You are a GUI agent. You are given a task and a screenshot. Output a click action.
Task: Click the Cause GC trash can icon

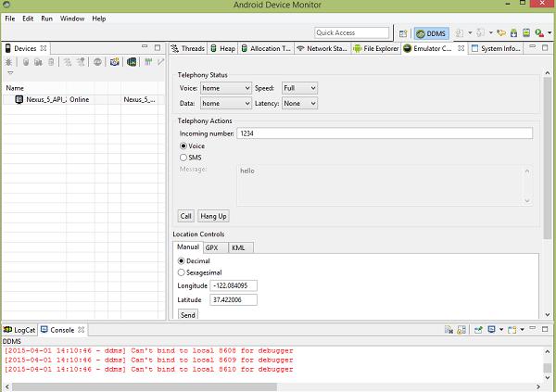tap(51, 62)
